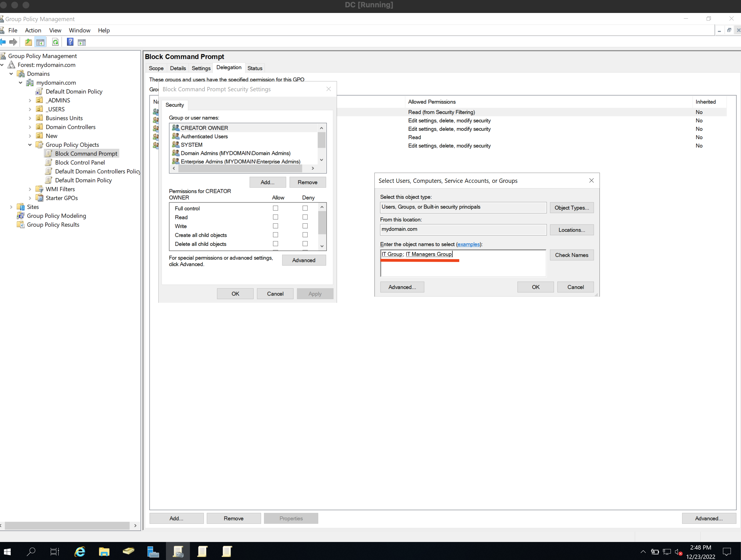Viewport: 741px width, 560px height.
Task: Expand the Sites tree node
Action: click(x=11, y=207)
